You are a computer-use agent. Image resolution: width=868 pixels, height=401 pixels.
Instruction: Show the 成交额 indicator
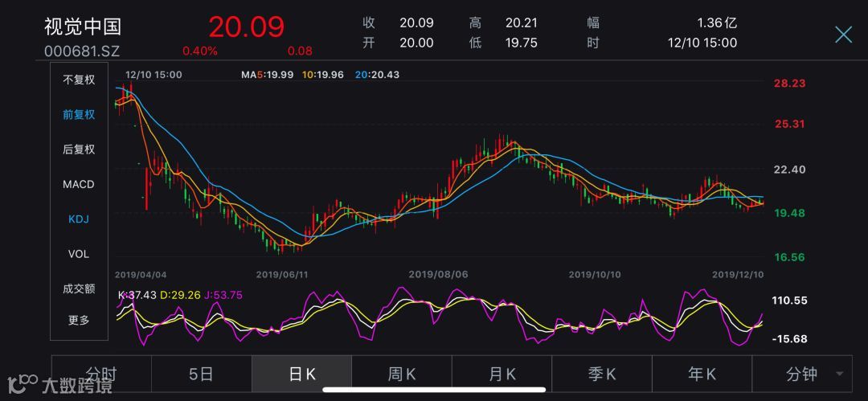point(79,288)
